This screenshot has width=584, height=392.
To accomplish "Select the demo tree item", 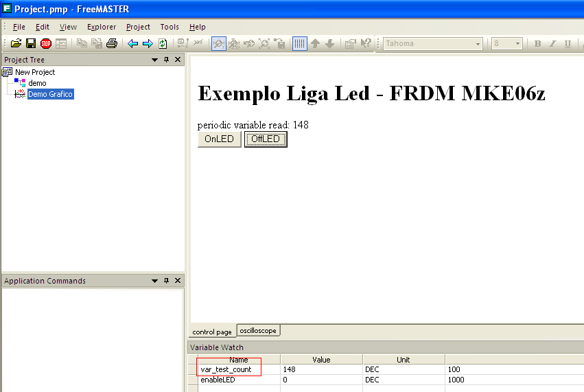I will (x=37, y=83).
